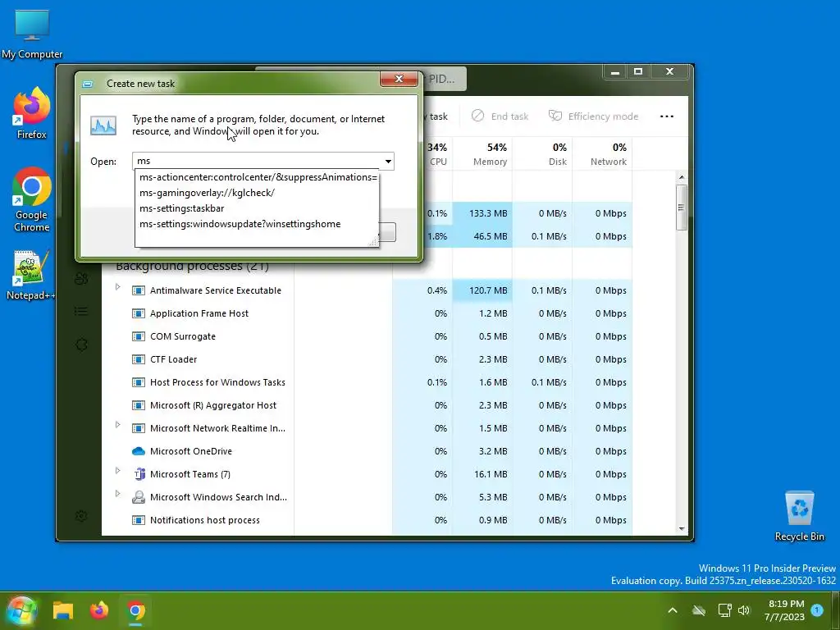This screenshot has width=840, height=630.
Task: Click the Microsoft Teams process icon
Action: click(139, 474)
